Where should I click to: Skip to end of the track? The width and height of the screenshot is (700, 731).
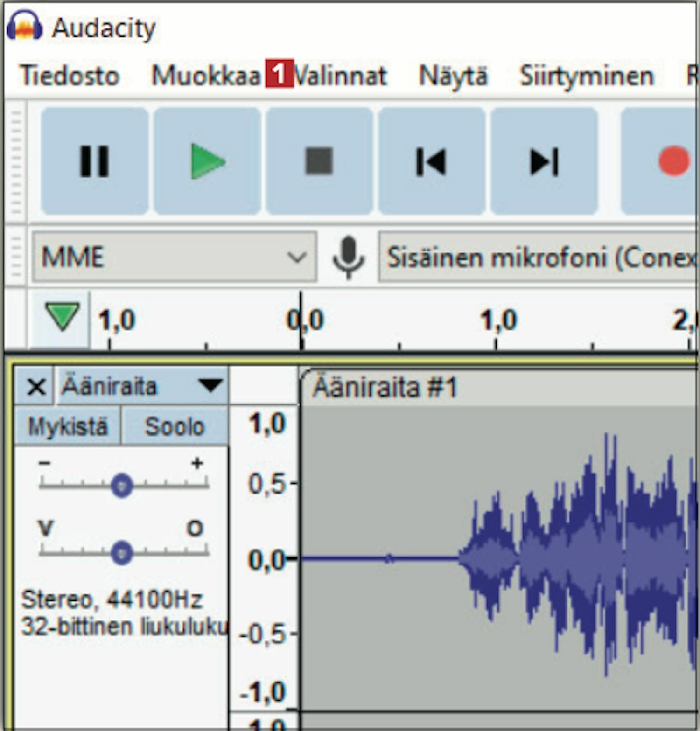(544, 161)
